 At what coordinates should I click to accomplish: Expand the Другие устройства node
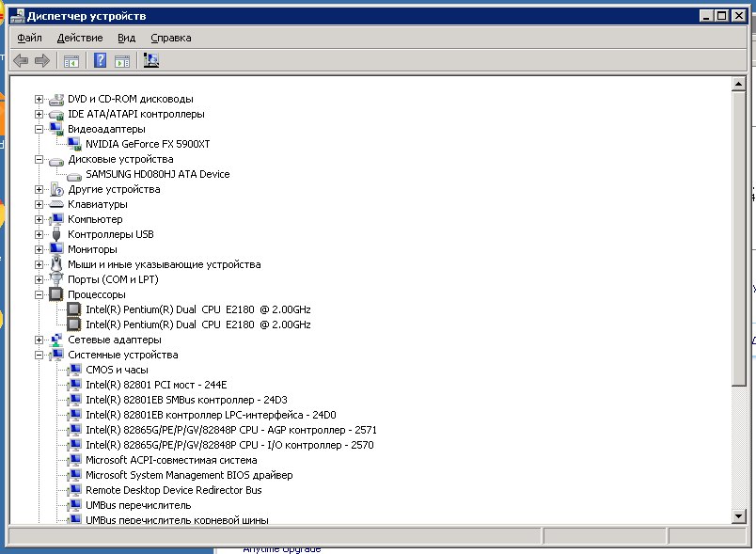coord(39,189)
